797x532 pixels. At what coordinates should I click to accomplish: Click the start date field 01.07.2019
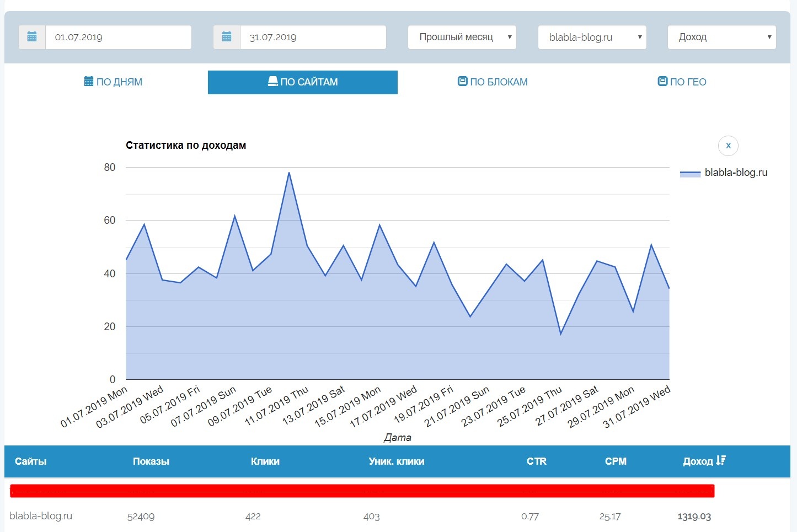pos(118,37)
